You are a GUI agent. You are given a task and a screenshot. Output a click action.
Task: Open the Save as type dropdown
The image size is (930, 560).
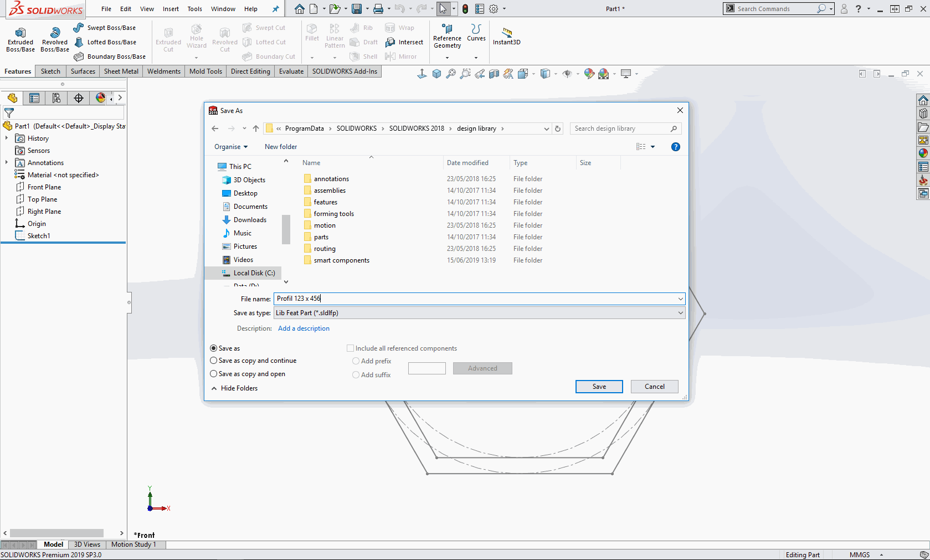tap(680, 312)
